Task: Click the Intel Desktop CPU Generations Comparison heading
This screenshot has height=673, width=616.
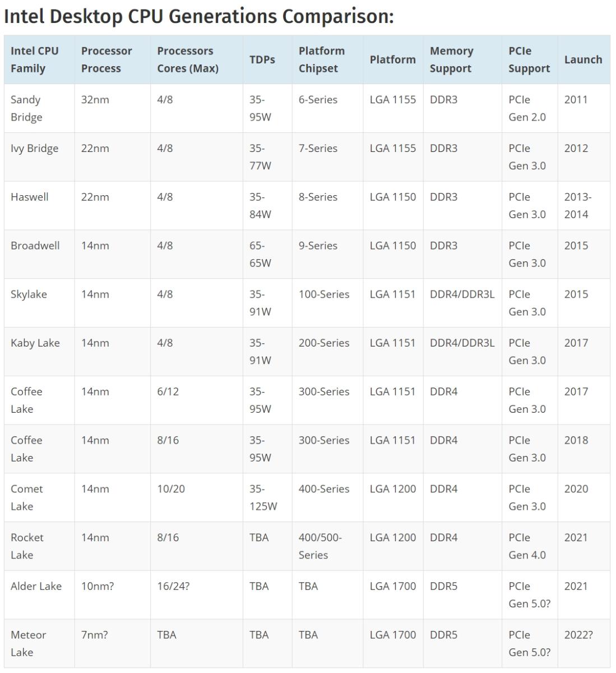Action: coord(199,17)
